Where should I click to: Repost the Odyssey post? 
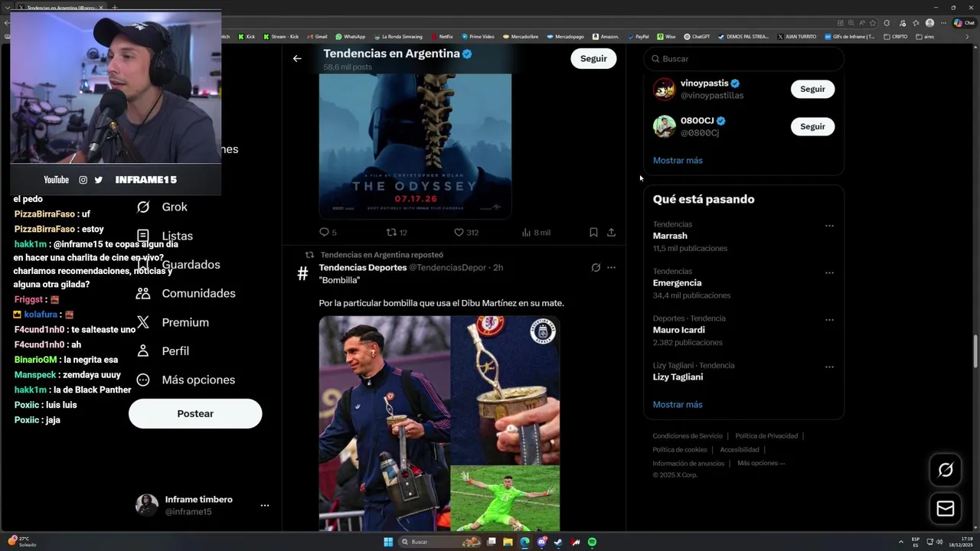[x=391, y=232]
